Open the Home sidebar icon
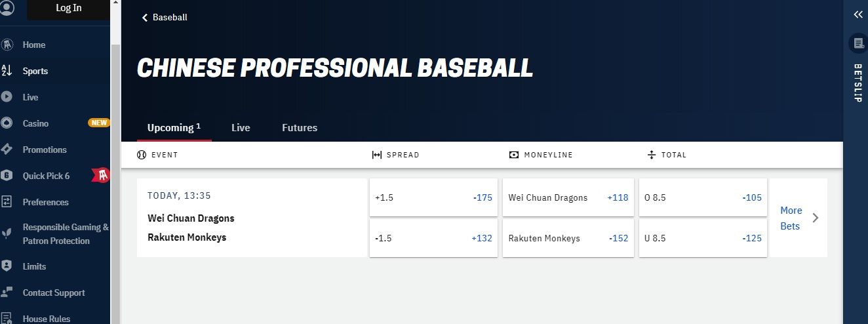Image resolution: width=868 pixels, height=324 pixels. [7, 45]
